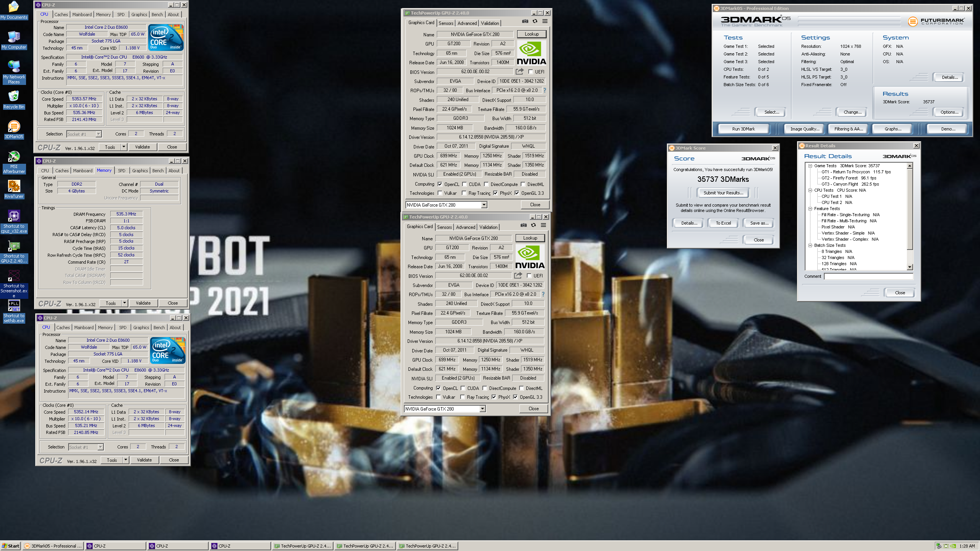Switch to 3DMark05 Professional taskbar item
Image resolution: width=980 pixels, height=551 pixels.
(53, 546)
